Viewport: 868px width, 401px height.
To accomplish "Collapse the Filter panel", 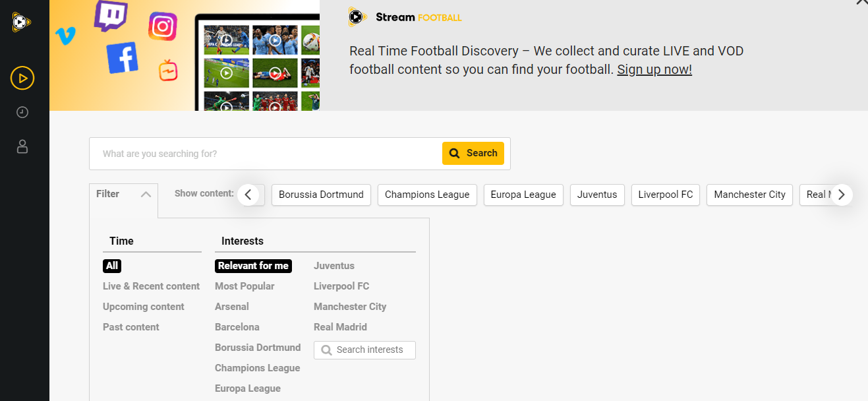I will pyautogui.click(x=124, y=194).
